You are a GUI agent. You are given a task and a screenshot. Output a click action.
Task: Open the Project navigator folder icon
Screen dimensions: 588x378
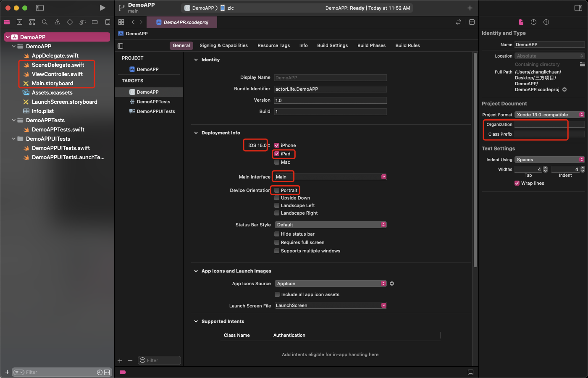(x=7, y=22)
